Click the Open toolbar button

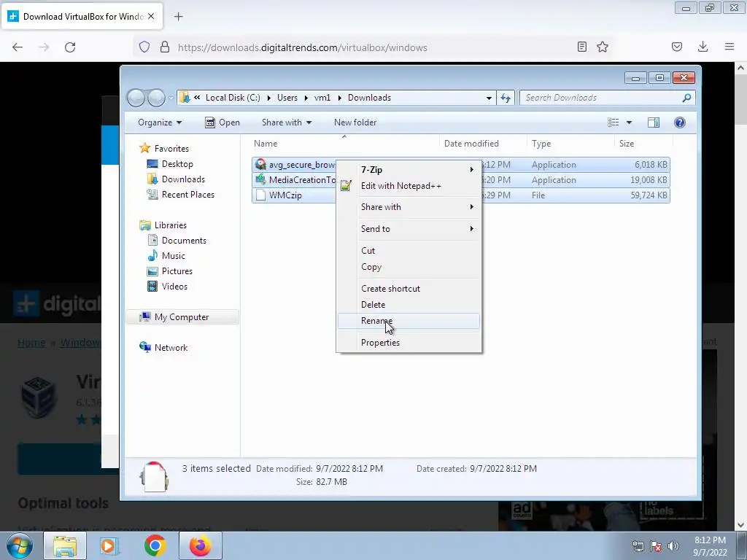[222, 122]
